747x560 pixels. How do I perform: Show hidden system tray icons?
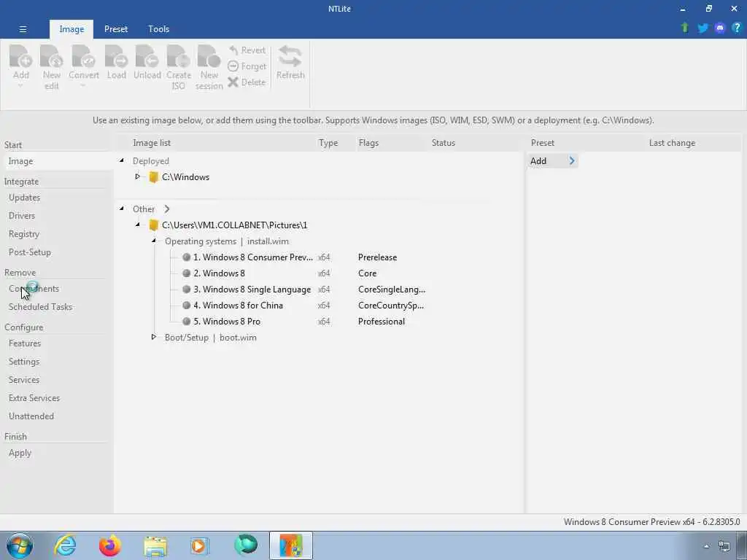(x=706, y=546)
